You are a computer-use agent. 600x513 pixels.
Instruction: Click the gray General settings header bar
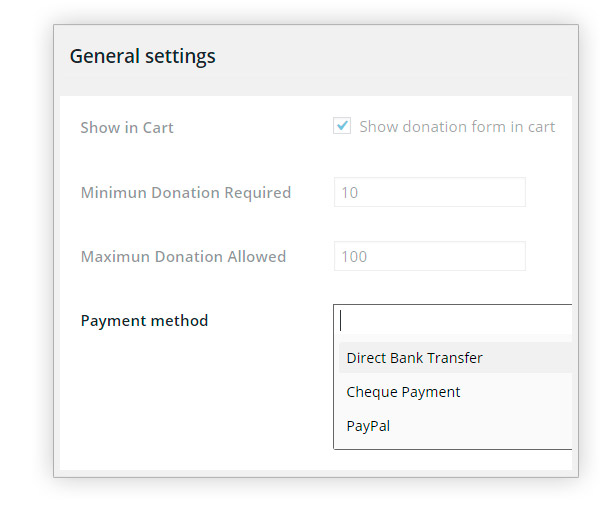[316, 60]
